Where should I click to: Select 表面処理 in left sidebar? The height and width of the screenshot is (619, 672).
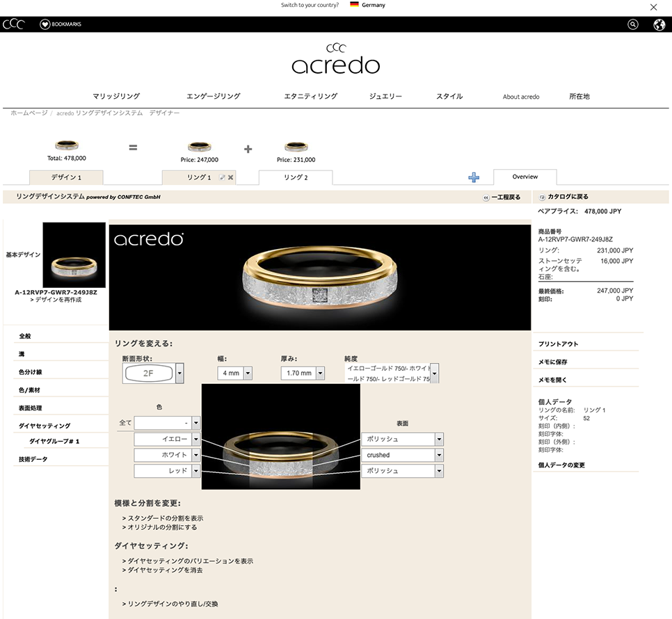pyautogui.click(x=31, y=408)
